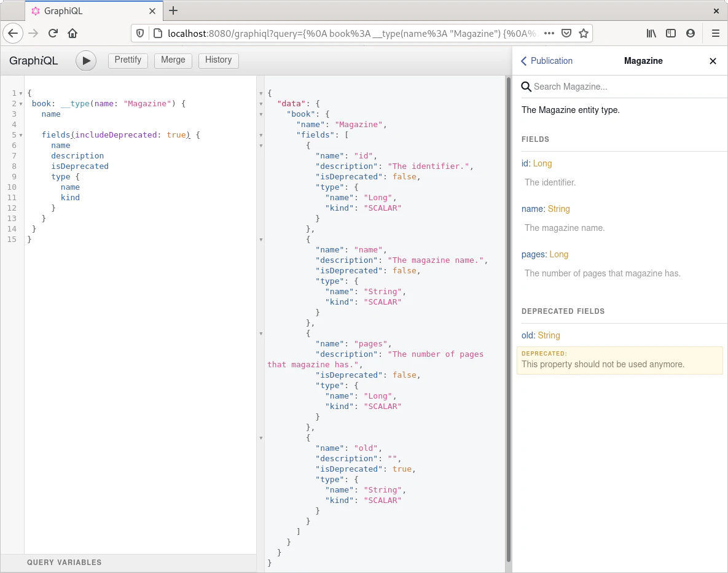This screenshot has width=728, height=573.
Task: Go back to Publication docs
Action: 546,61
